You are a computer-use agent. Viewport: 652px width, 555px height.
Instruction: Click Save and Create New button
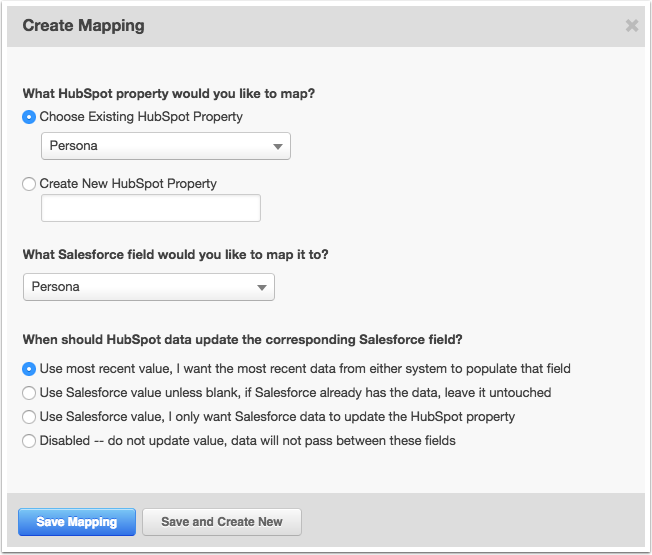coord(222,522)
